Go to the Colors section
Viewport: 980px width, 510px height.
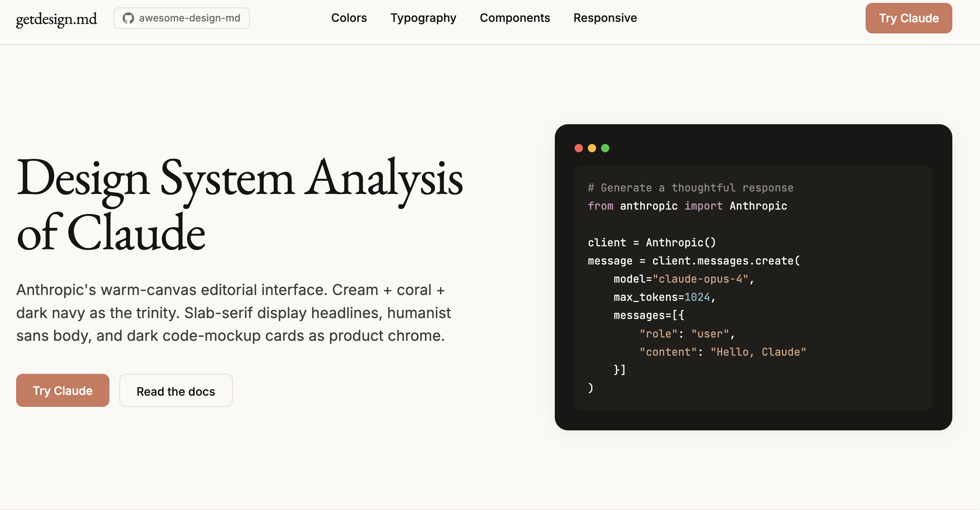349,18
